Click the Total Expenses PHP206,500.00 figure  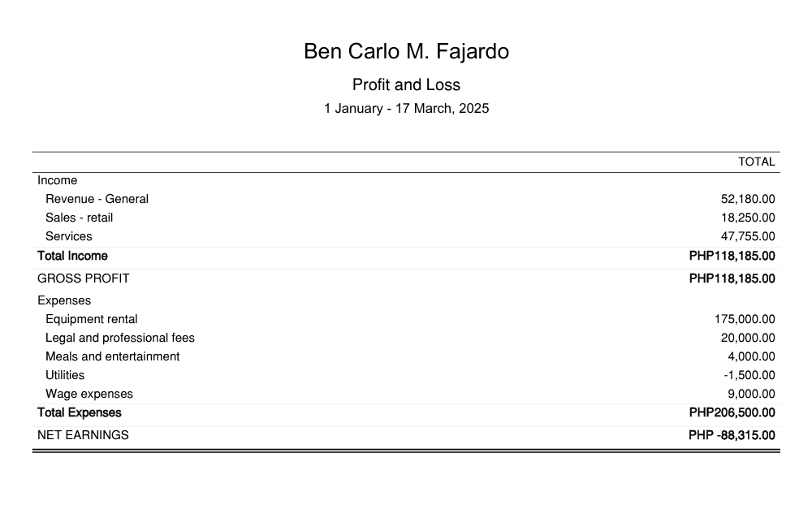tap(732, 412)
